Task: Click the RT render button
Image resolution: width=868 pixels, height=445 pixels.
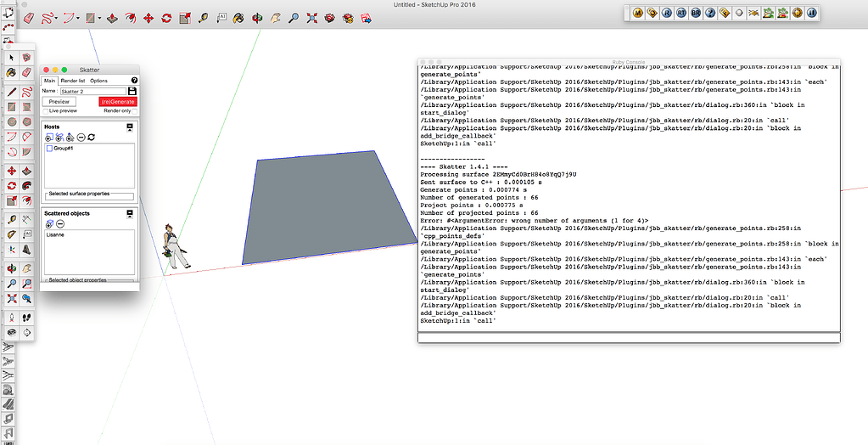Action: (x=680, y=13)
